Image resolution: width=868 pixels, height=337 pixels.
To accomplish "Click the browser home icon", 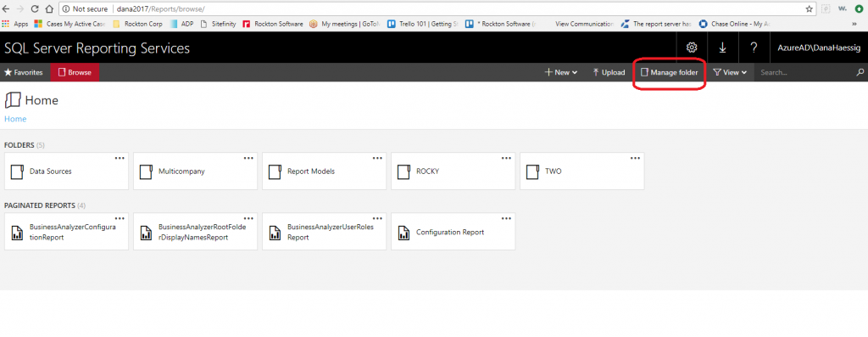I will (x=48, y=8).
